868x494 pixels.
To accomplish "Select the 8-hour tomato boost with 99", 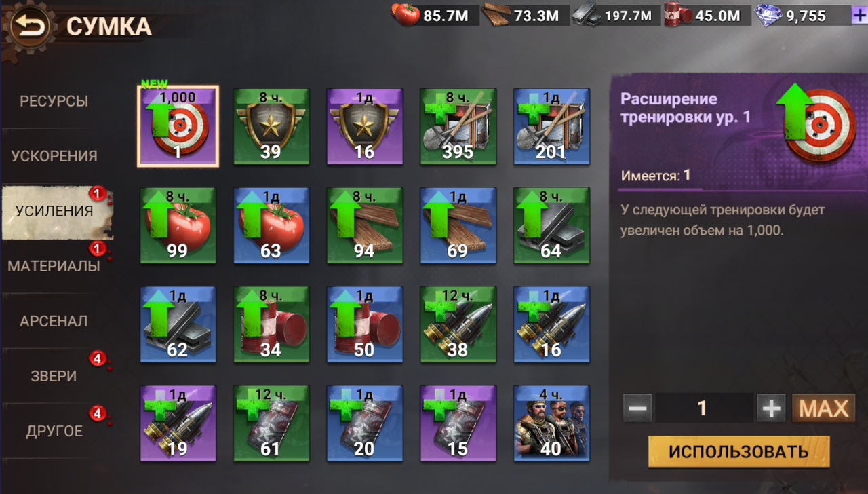I will tap(178, 225).
